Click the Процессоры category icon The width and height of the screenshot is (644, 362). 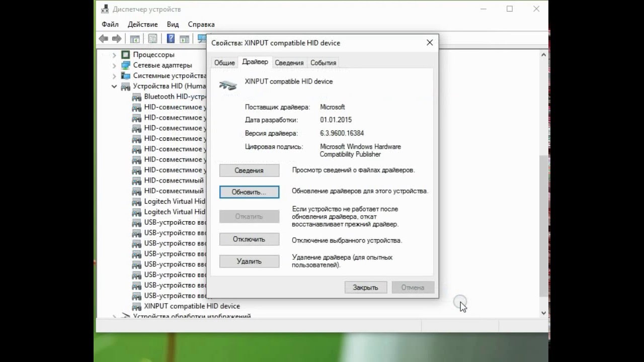126,55
